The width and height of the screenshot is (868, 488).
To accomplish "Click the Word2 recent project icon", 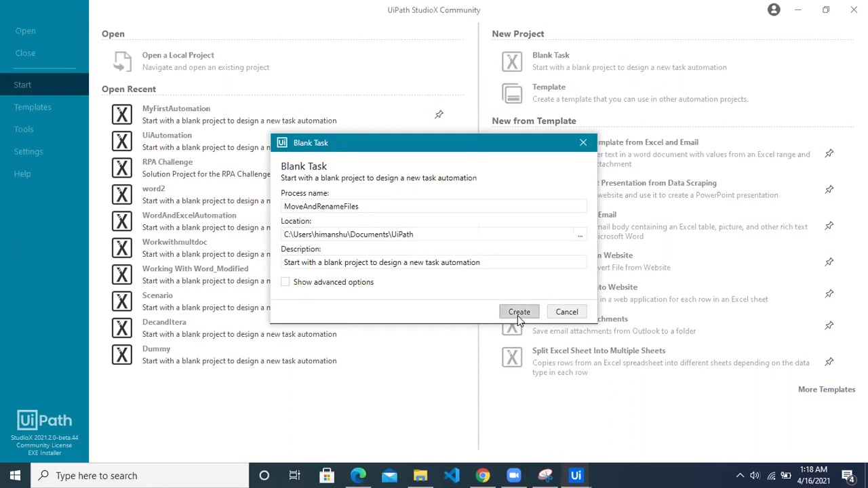I will [x=121, y=195].
